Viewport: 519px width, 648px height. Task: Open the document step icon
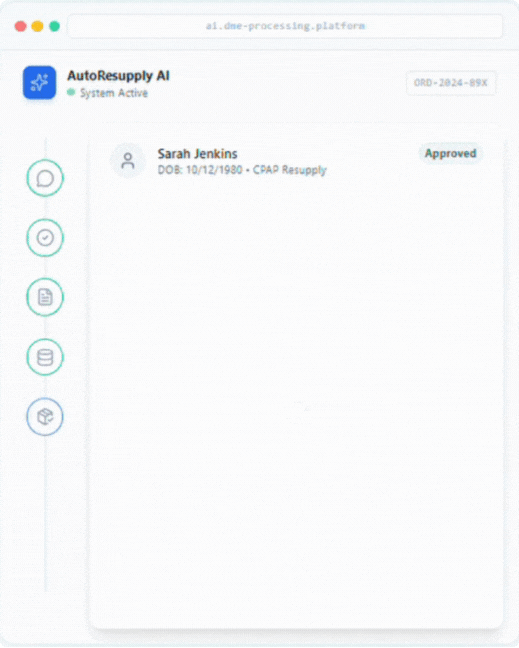click(x=45, y=297)
